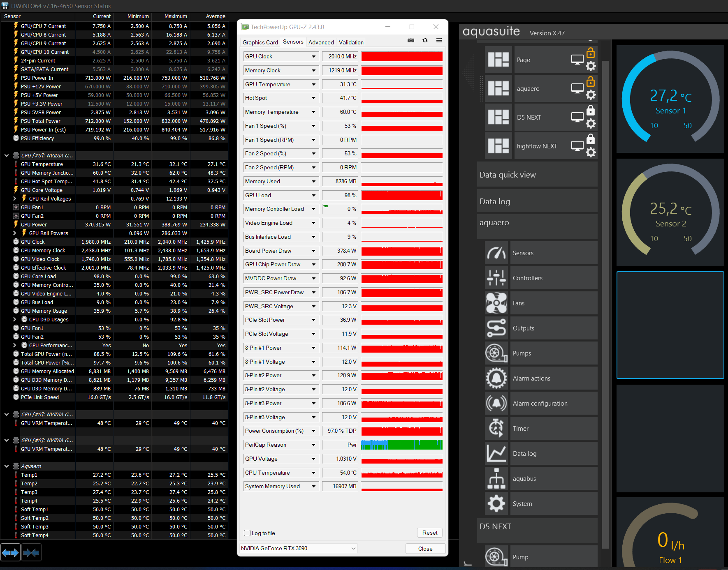Click the GPU-Z screenshot camera icon

tap(410, 40)
